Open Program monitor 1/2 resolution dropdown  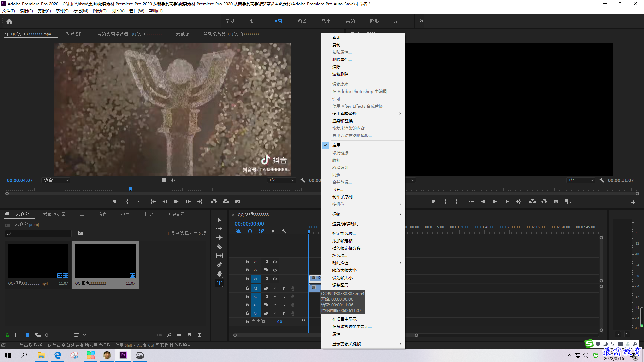pyautogui.click(x=581, y=180)
